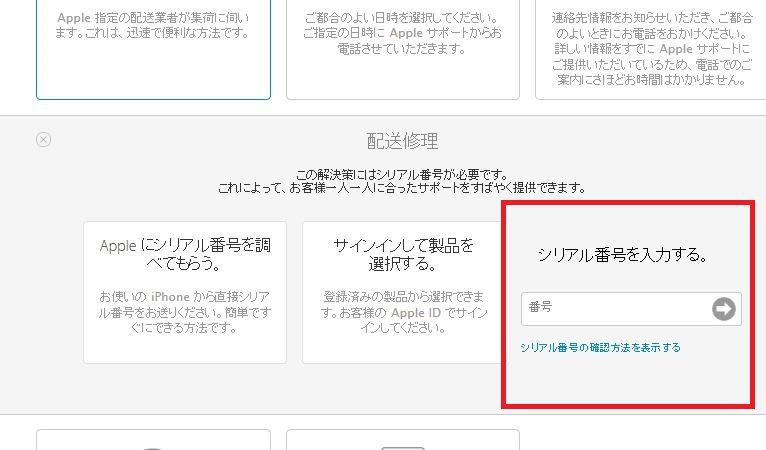Click お使いの iPhone から直接シリアル description
The height and width of the screenshot is (450, 766).
(x=185, y=312)
